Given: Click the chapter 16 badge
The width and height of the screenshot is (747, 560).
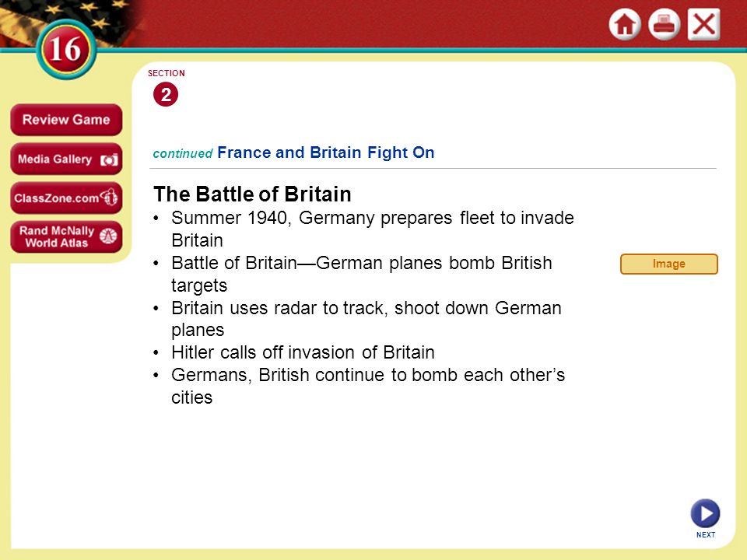Looking at the screenshot, I should [66, 49].
